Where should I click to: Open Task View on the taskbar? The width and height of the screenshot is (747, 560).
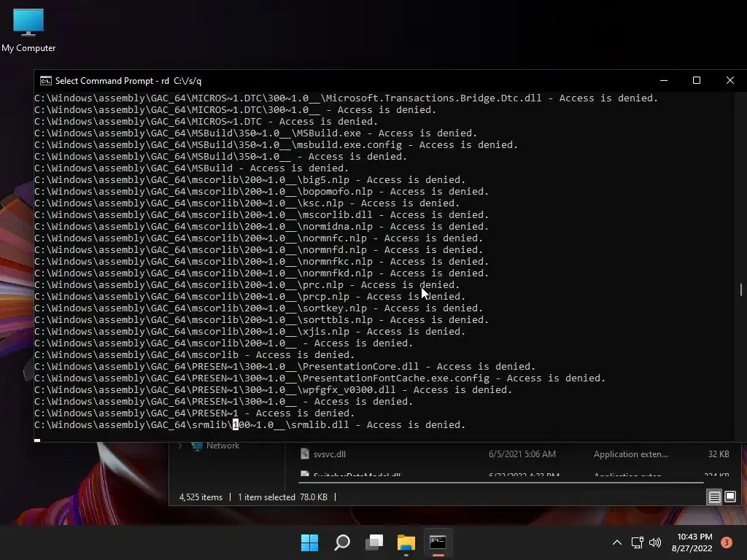pyautogui.click(x=374, y=542)
